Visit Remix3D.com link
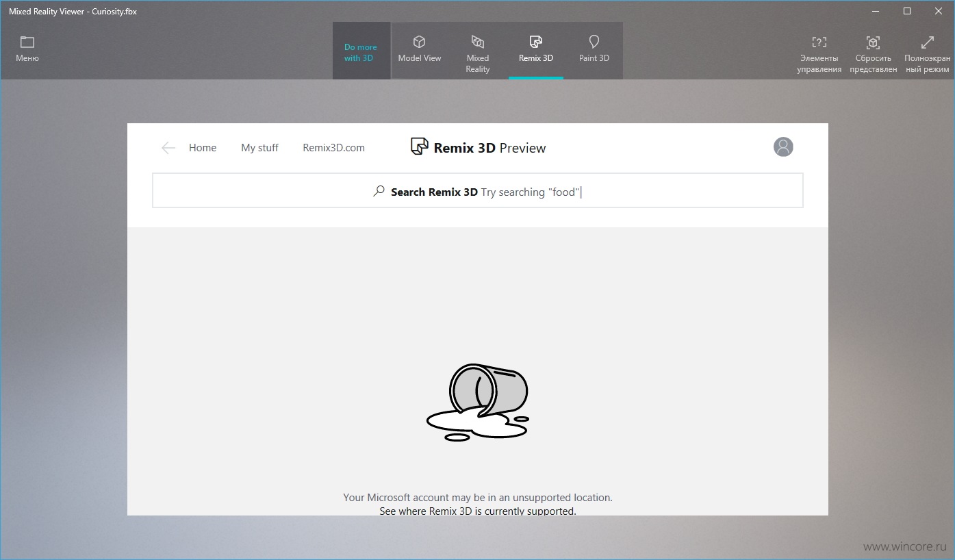The height and width of the screenshot is (560, 955). click(x=334, y=148)
